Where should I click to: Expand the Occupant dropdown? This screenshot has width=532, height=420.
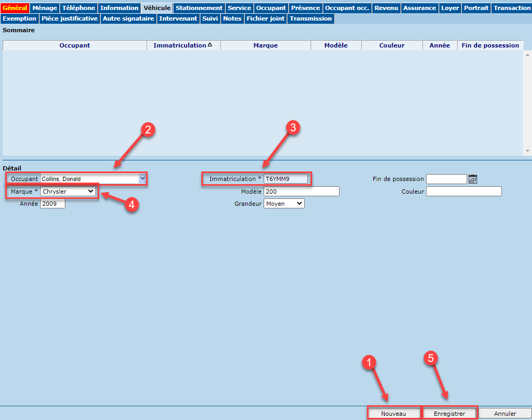pos(142,179)
